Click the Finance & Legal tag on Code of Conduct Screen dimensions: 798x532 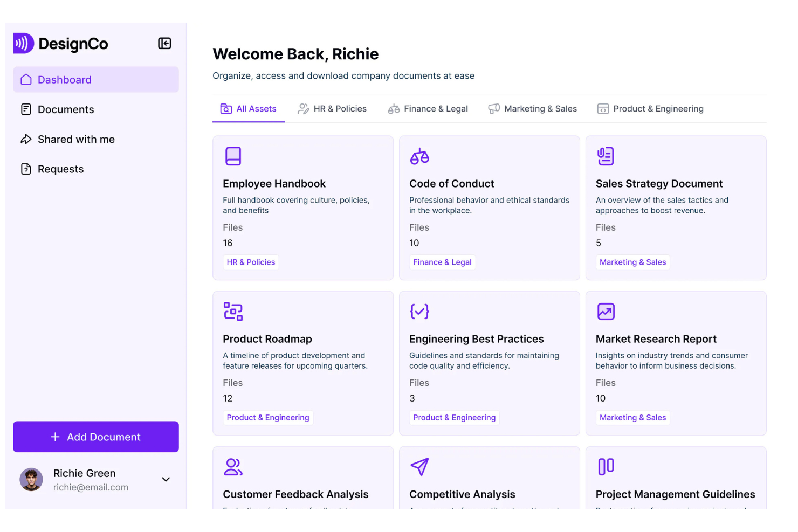pyautogui.click(x=442, y=262)
